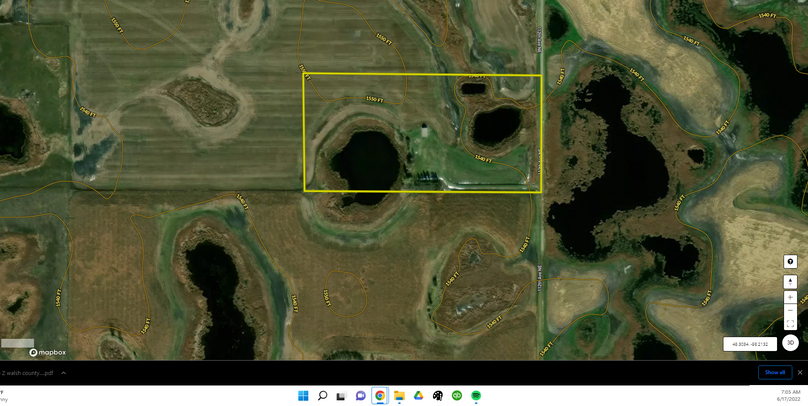Enter fullscreen map view
This screenshot has width=808, height=406.
[790, 324]
